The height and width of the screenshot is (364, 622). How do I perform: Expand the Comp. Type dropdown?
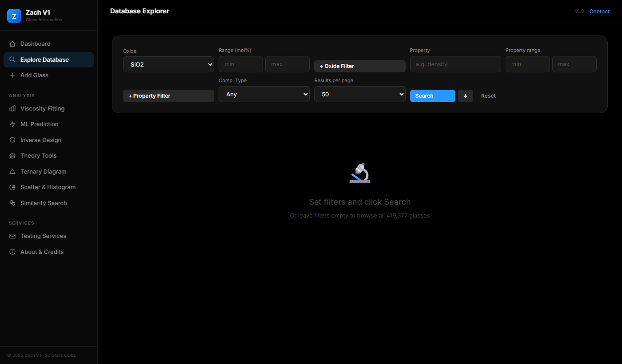[264, 94]
